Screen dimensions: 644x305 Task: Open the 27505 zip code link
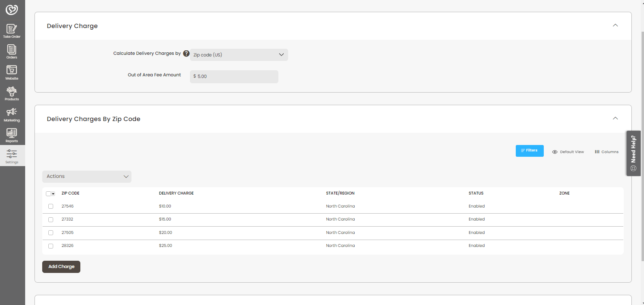[x=68, y=233]
